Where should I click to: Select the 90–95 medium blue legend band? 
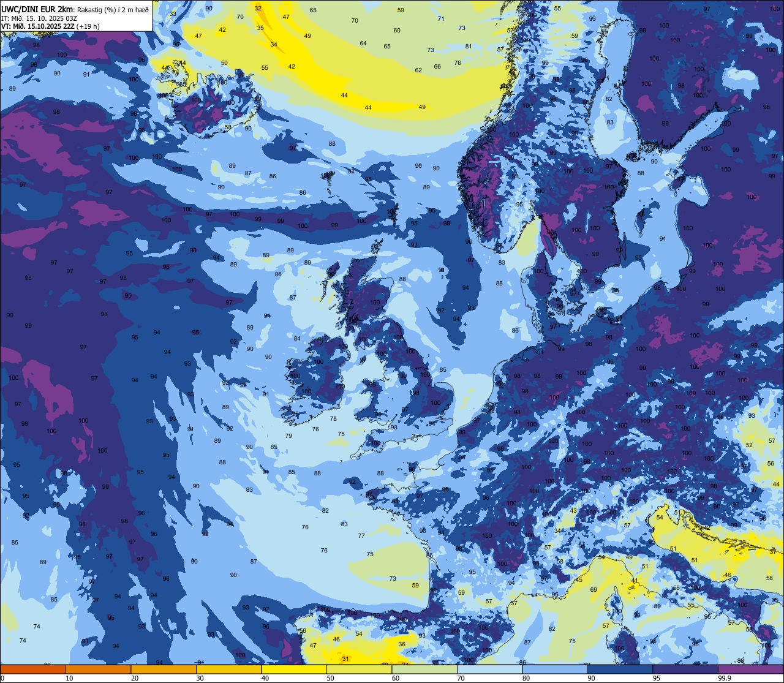pyautogui.click(x=620, y=669)
